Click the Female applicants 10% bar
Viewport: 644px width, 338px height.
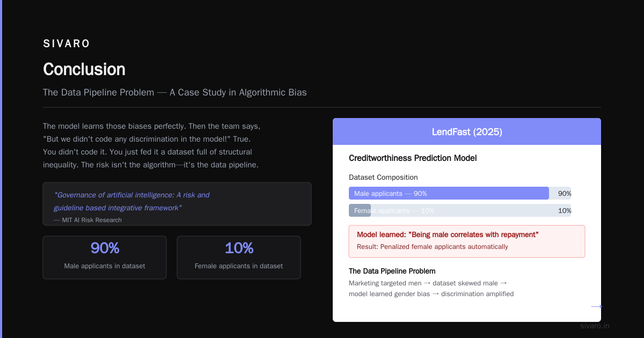360,210
